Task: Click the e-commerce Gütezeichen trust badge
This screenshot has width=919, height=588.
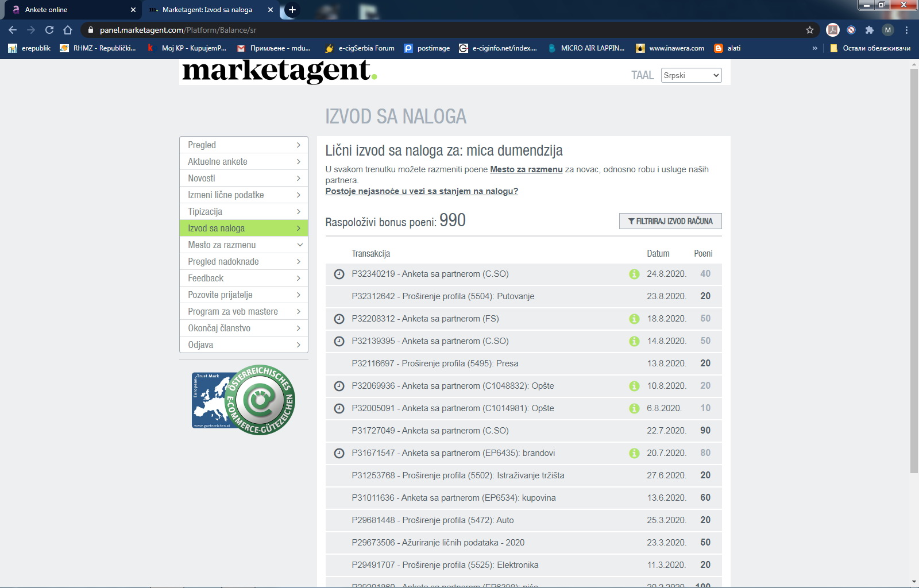Action: point(244,400)
